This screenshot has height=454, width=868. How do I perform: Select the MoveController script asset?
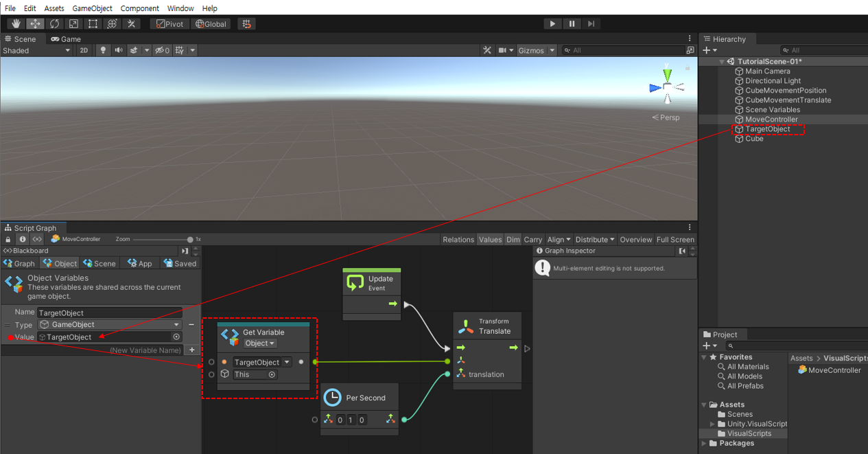click(829, 370)
